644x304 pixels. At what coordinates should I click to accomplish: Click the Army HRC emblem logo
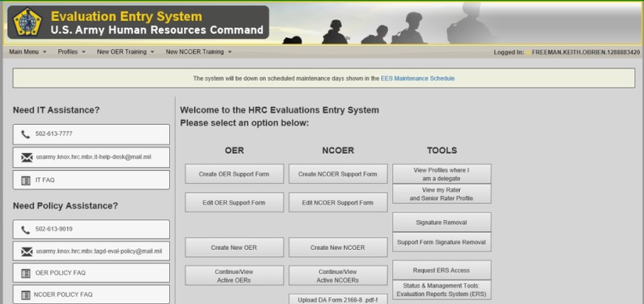(x=27, y=22)
